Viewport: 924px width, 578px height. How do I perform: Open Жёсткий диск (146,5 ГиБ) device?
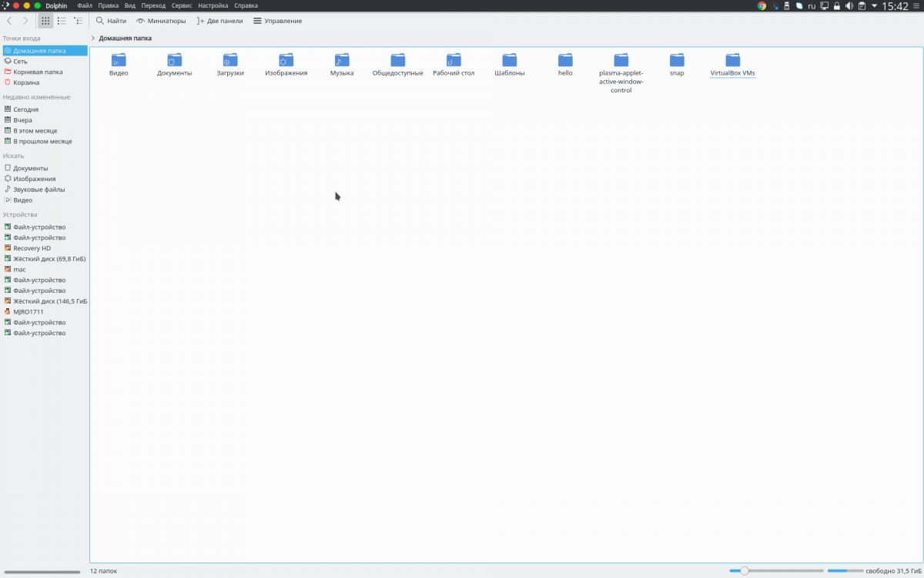pyautogui.click(x=45, y=301)
